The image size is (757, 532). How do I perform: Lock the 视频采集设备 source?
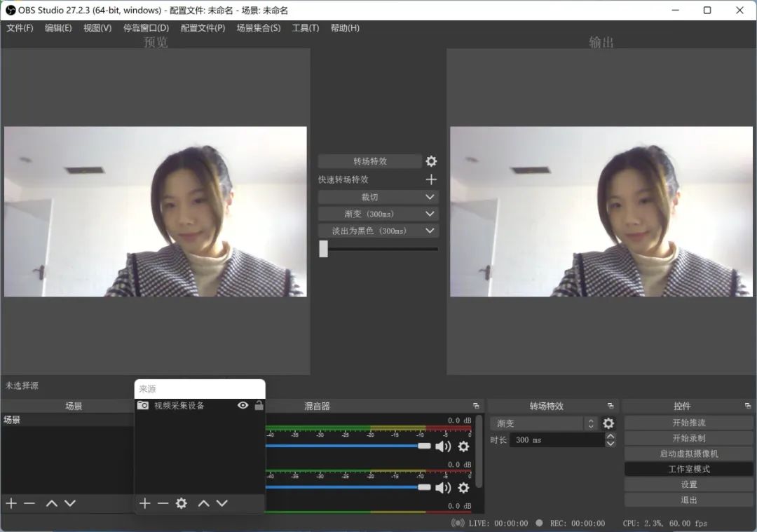[259, 405]
